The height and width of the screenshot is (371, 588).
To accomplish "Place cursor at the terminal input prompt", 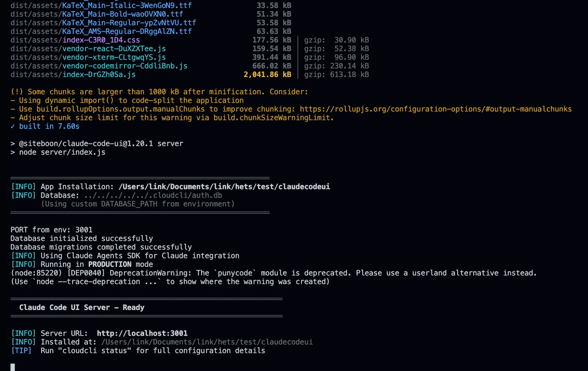I will 13,366.
